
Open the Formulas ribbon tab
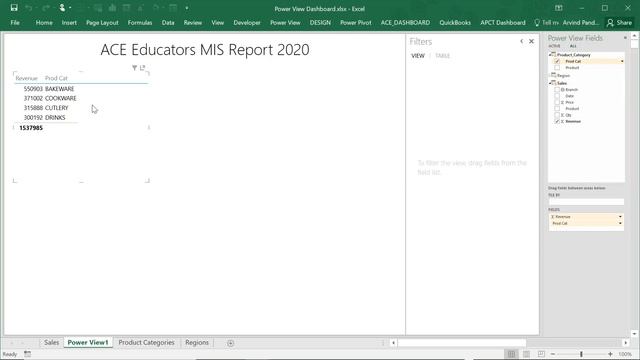140,23
